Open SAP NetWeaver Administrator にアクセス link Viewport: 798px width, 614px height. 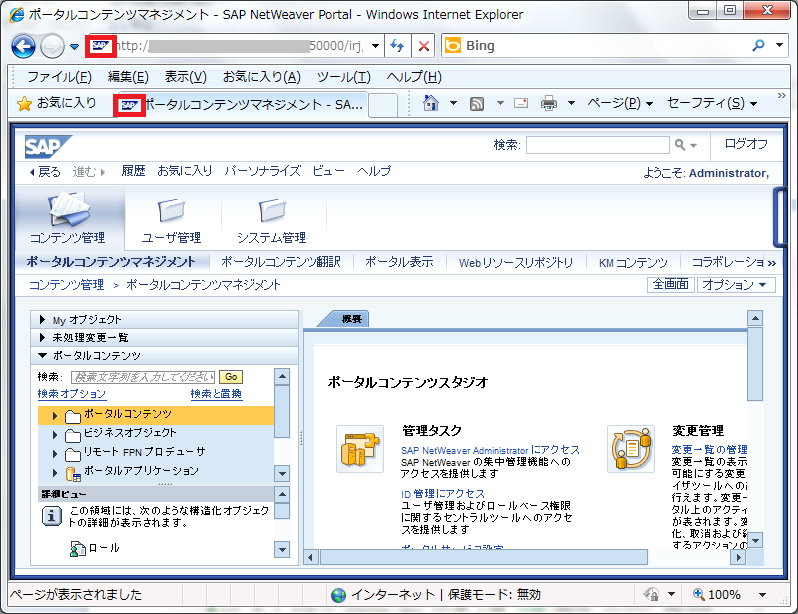(x=491, y=450)
